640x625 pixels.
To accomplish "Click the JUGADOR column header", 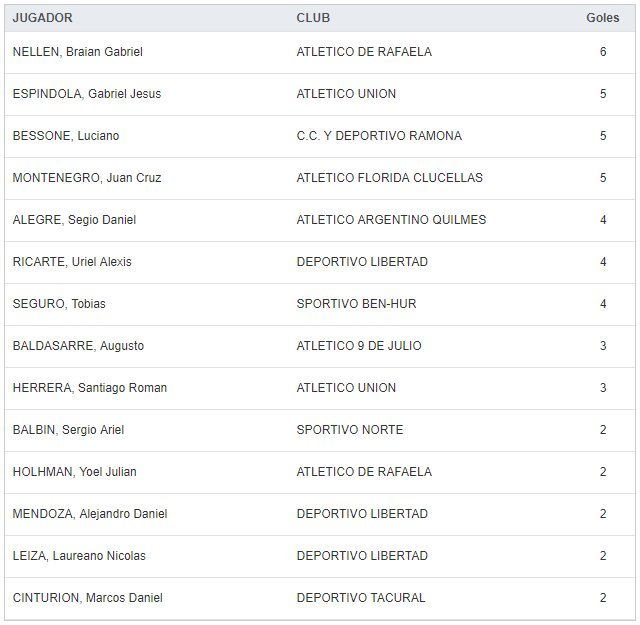I will (42, 18).
